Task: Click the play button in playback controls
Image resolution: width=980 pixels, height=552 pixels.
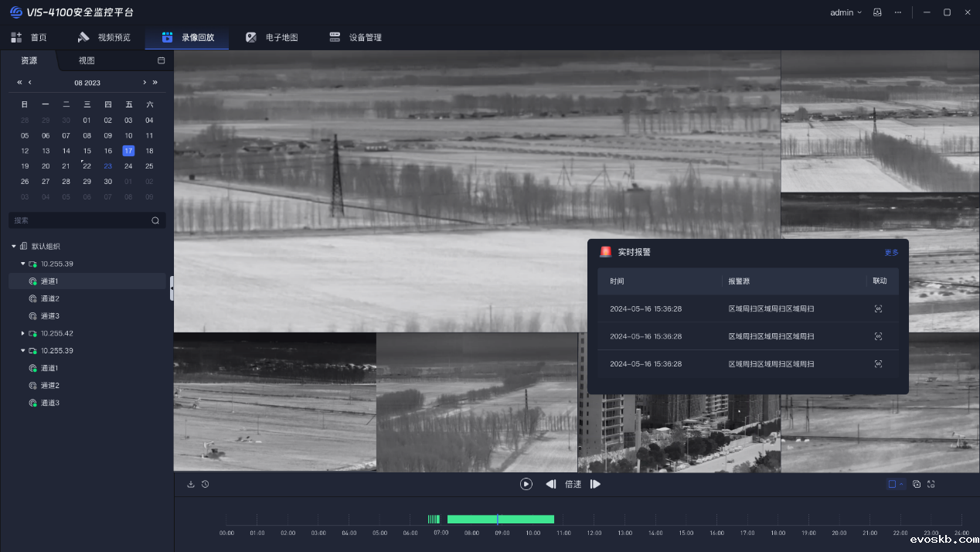Action: tap(526, 484)
